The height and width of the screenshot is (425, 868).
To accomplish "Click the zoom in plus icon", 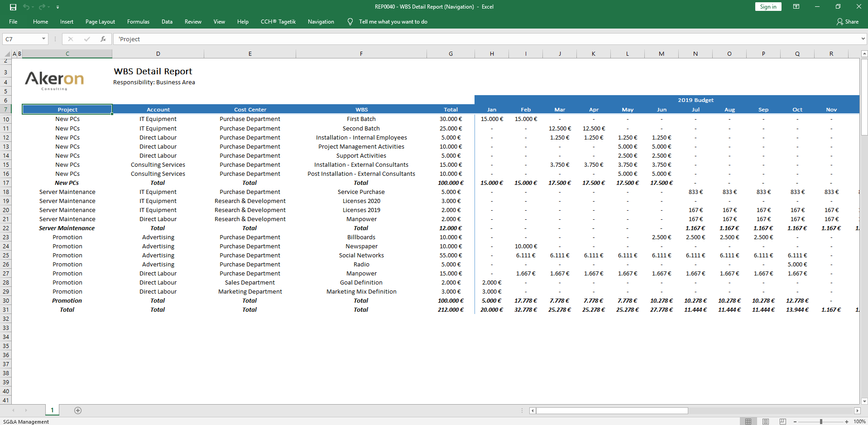I will coord(847,421).
